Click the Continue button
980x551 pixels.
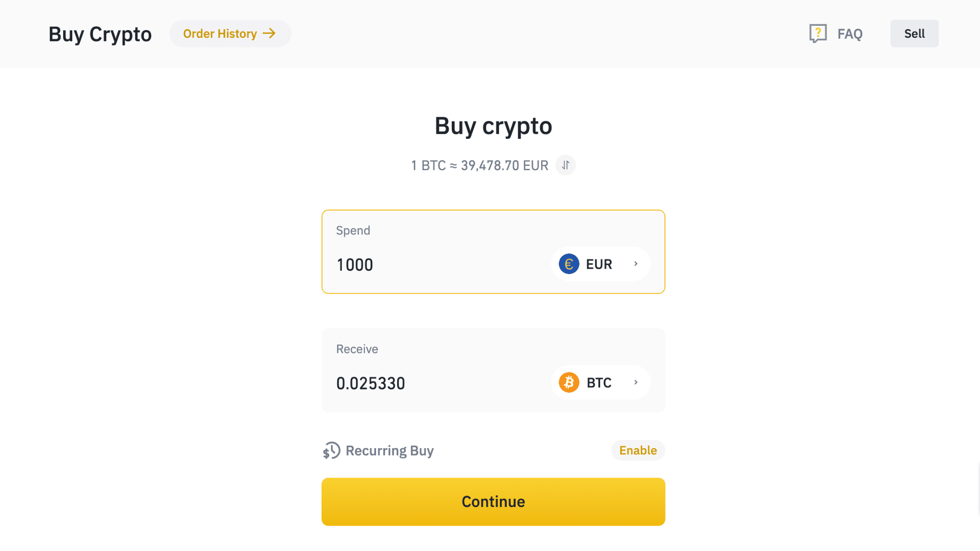point(493,501)
